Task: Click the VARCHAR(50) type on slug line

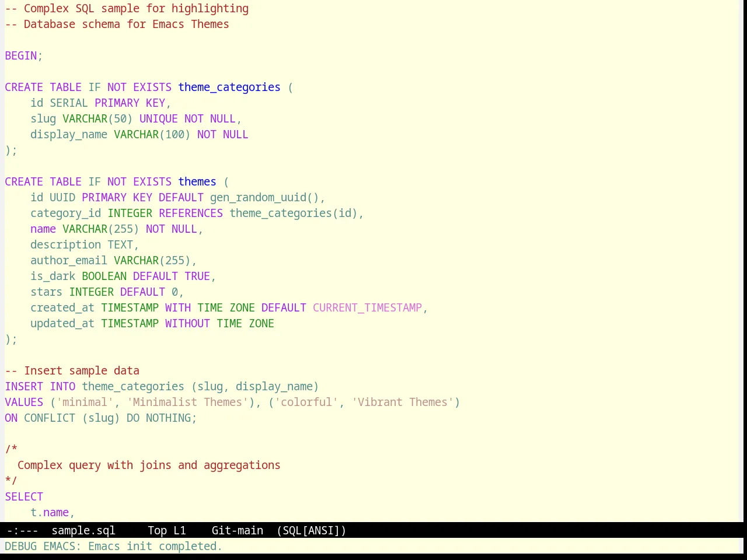Action: point(97,118)
